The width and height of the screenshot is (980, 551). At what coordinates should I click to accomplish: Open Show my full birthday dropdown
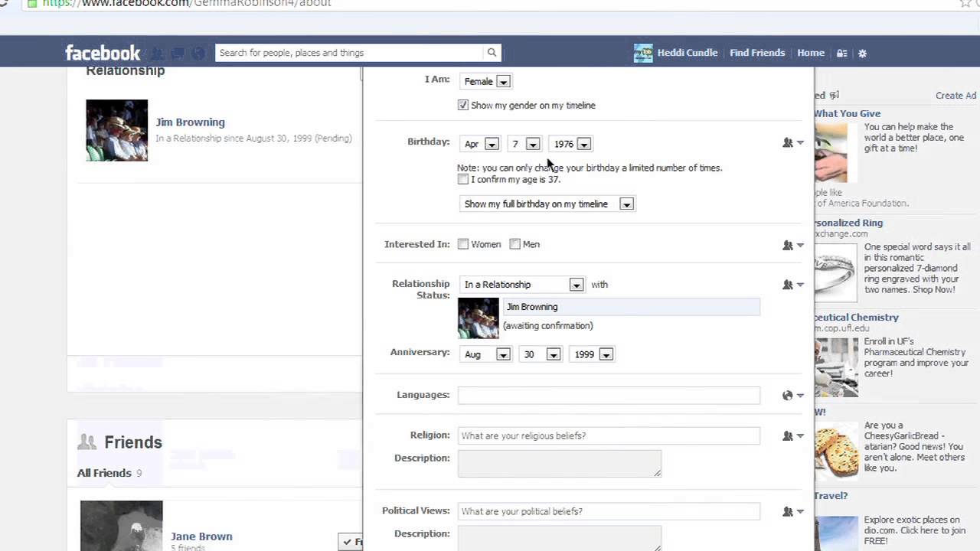pos(547,204)
